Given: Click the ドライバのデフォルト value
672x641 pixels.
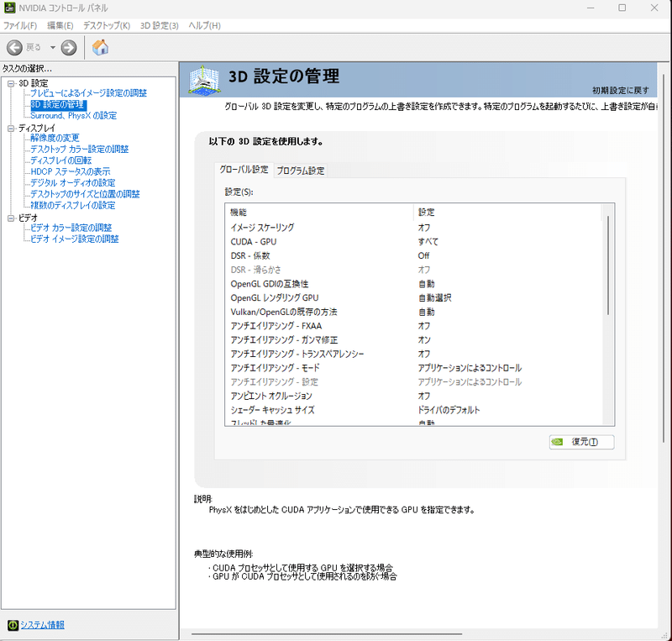Looking at the screenshot, I should click(449, 410).
